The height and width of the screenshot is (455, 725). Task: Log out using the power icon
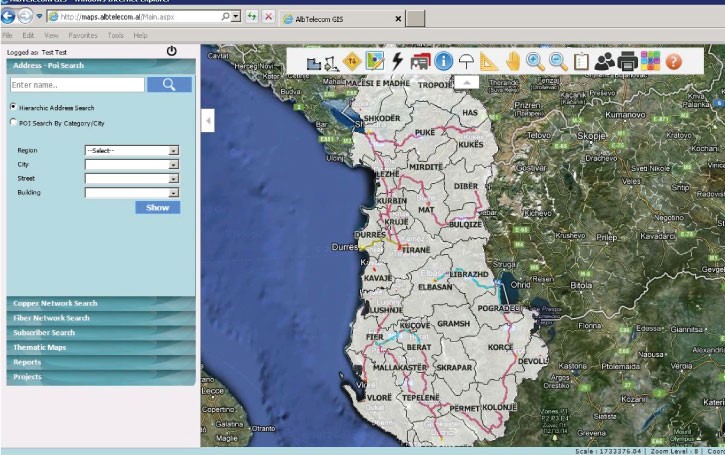tap(172, 51)
